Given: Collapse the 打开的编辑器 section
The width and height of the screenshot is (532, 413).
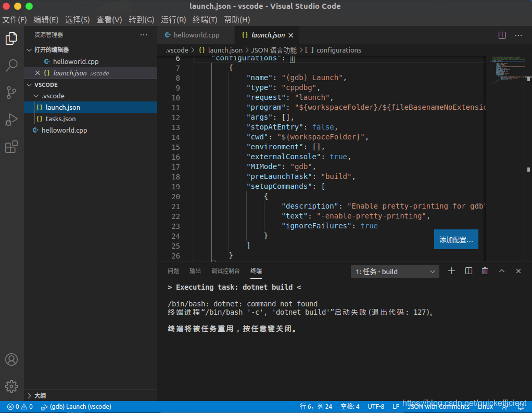Looking at the screenshot, I should [29, 50].
